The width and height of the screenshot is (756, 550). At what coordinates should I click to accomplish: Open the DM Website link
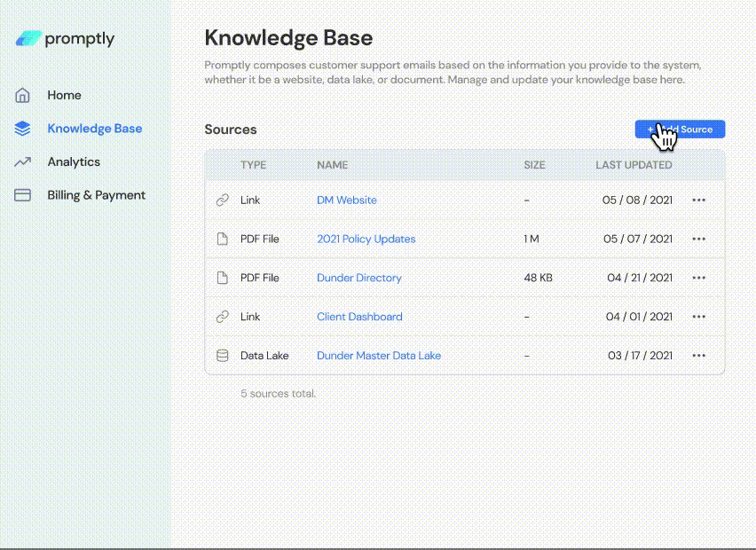[347, 200]
